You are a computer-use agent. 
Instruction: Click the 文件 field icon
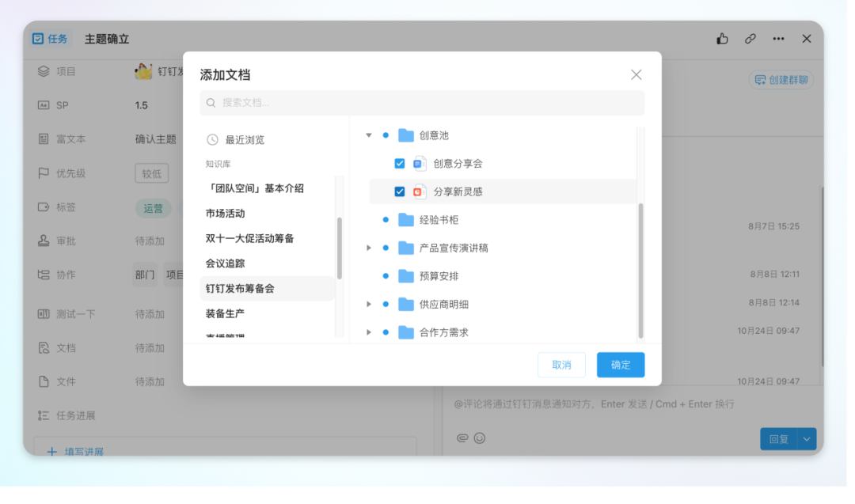coord(44,381)
